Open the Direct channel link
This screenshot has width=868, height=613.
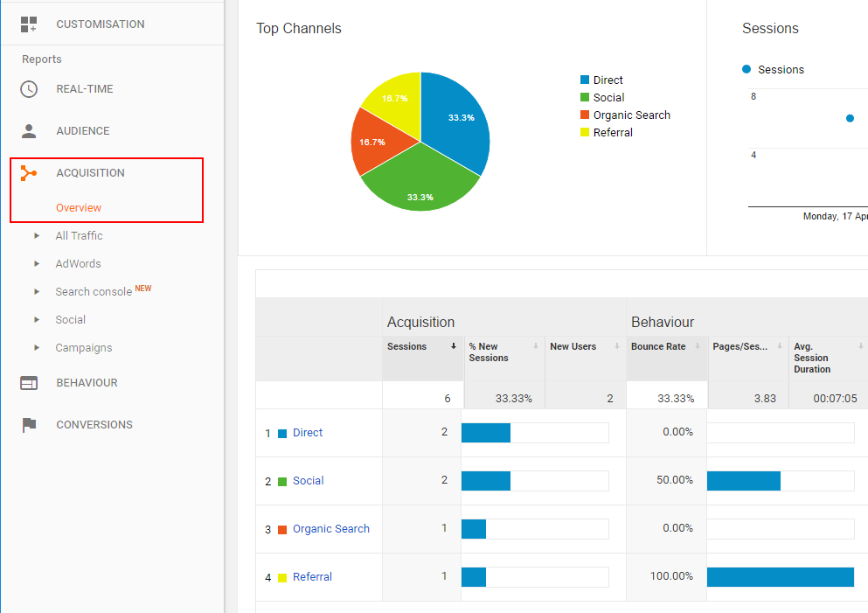[x=308, y=433]
